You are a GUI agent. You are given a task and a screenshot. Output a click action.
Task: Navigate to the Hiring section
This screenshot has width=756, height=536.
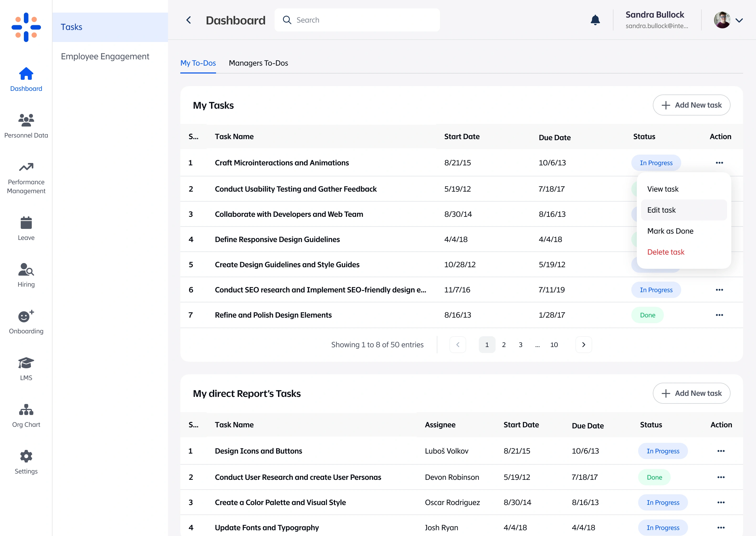click(x=26, y=275)
